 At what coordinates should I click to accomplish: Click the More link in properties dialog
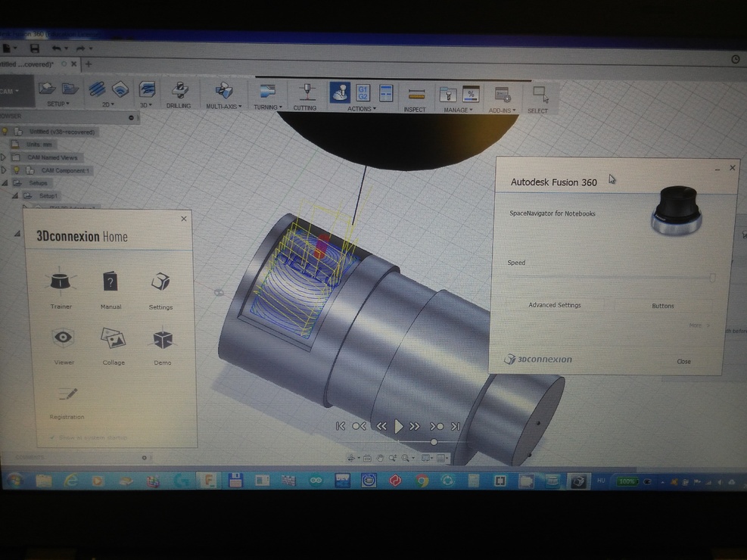coord(699,325)
